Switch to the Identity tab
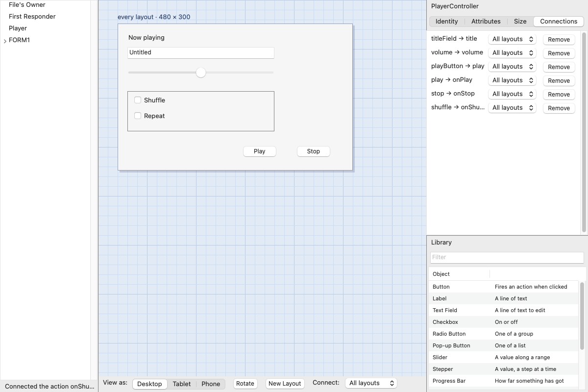Image resolution: width=588 pixels, height=392 pixels. click(x=446, y=22)
